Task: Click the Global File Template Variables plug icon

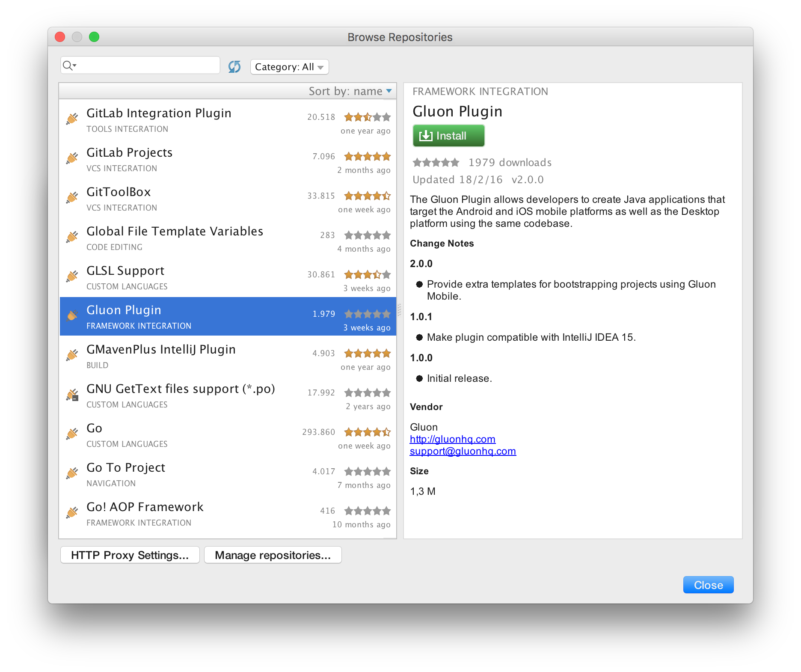Action: [x=72, y=237]
